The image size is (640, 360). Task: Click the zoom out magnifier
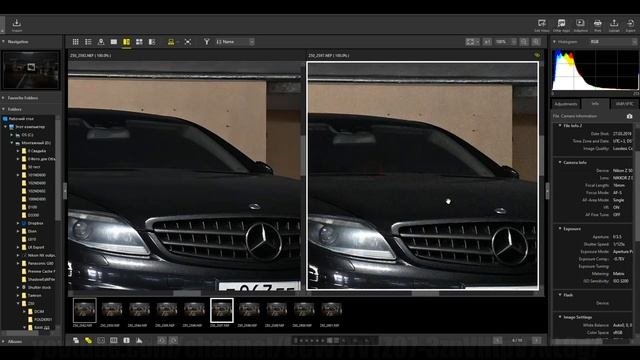(524, 42)
